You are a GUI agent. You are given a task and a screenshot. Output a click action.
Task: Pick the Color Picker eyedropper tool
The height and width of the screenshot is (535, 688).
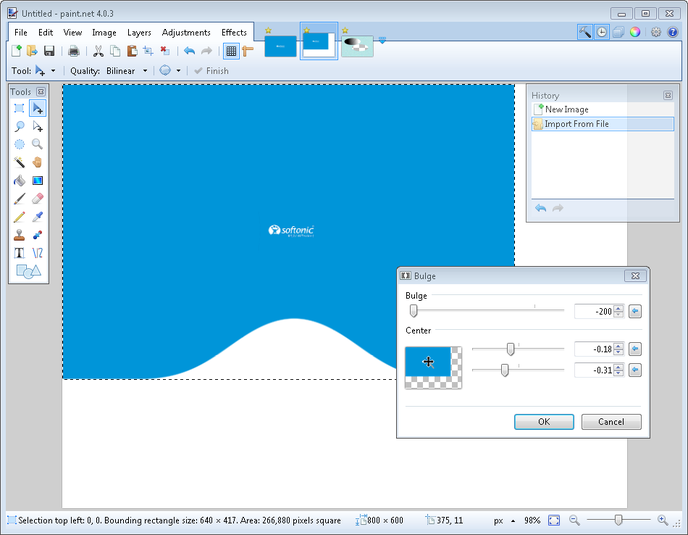click(x=37, y=217)
